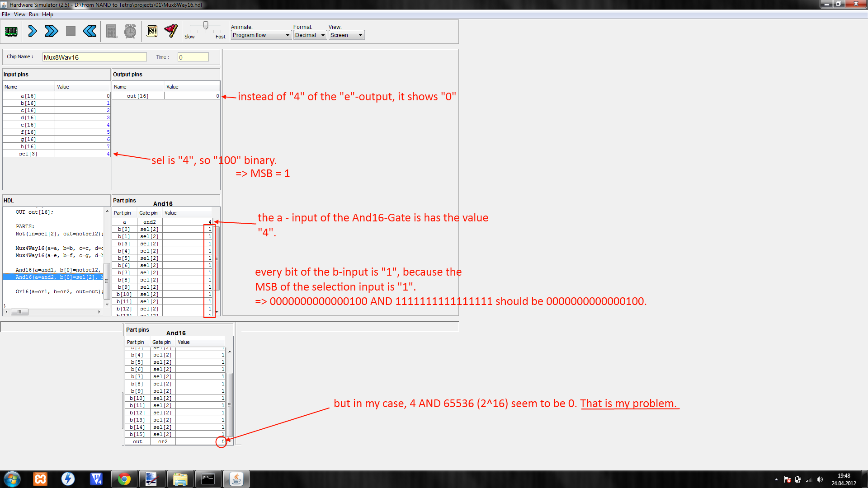Click the Breakpoints red flag icon

(171, 31)
